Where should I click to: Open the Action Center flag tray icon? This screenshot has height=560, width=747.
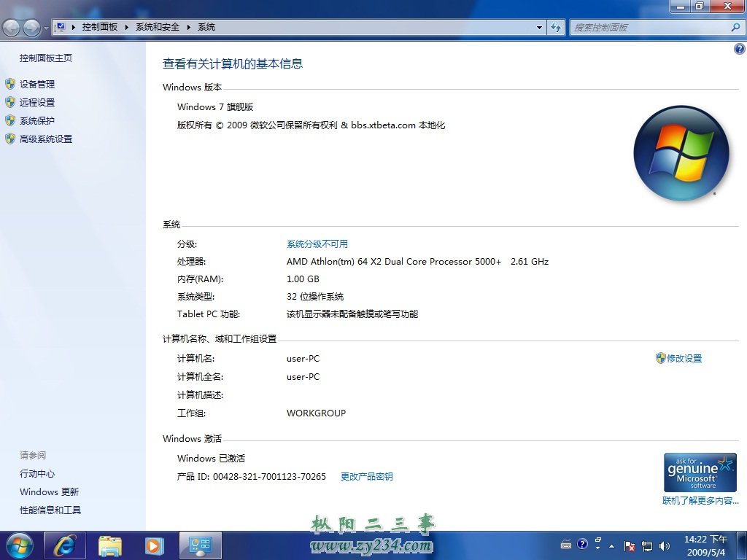point(629,545)
